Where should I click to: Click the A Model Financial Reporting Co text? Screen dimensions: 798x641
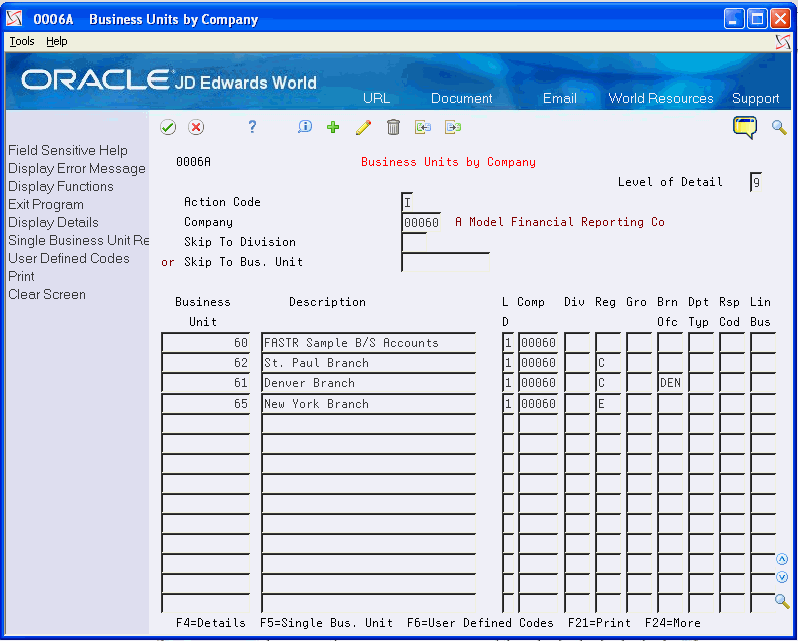[560, 222]
